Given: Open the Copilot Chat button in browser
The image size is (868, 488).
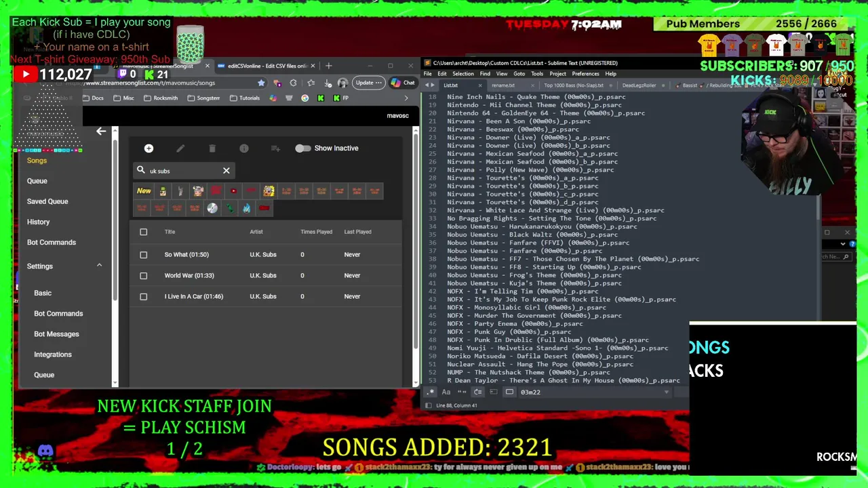Looking at the screenshot, I should [403, 83].
